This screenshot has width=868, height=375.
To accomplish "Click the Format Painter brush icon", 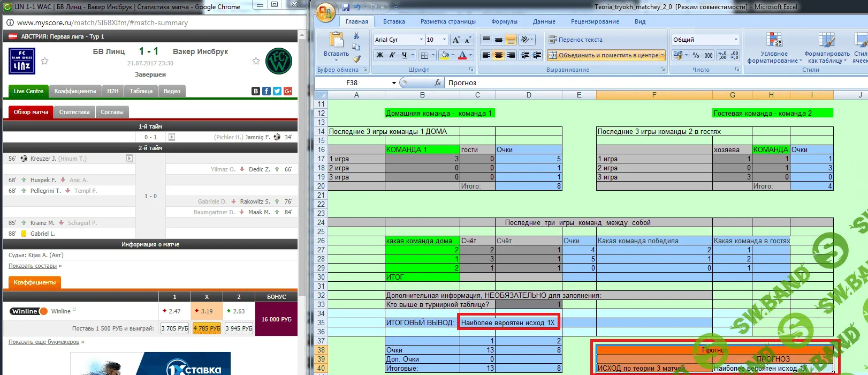I will (x=356, y=59).
